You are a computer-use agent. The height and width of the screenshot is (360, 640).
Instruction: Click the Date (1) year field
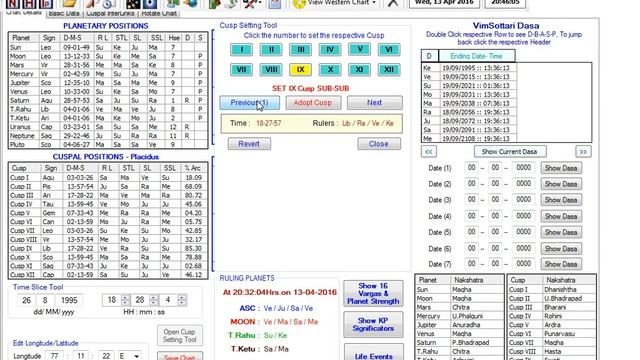point(523,168)
